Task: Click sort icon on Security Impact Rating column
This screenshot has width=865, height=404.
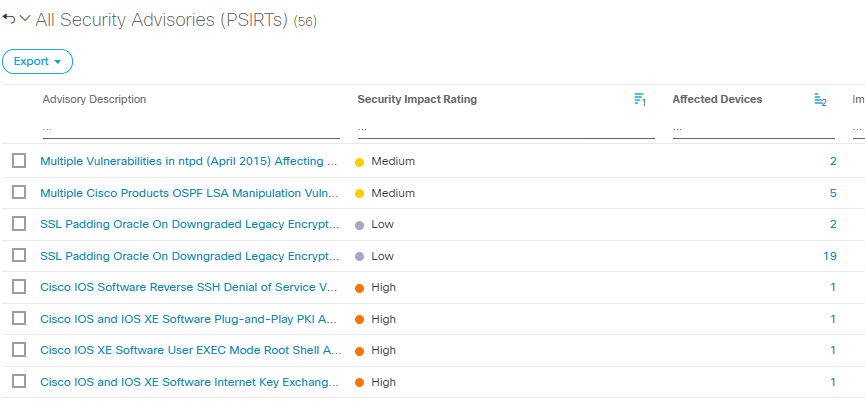Action: coord(640,100)
